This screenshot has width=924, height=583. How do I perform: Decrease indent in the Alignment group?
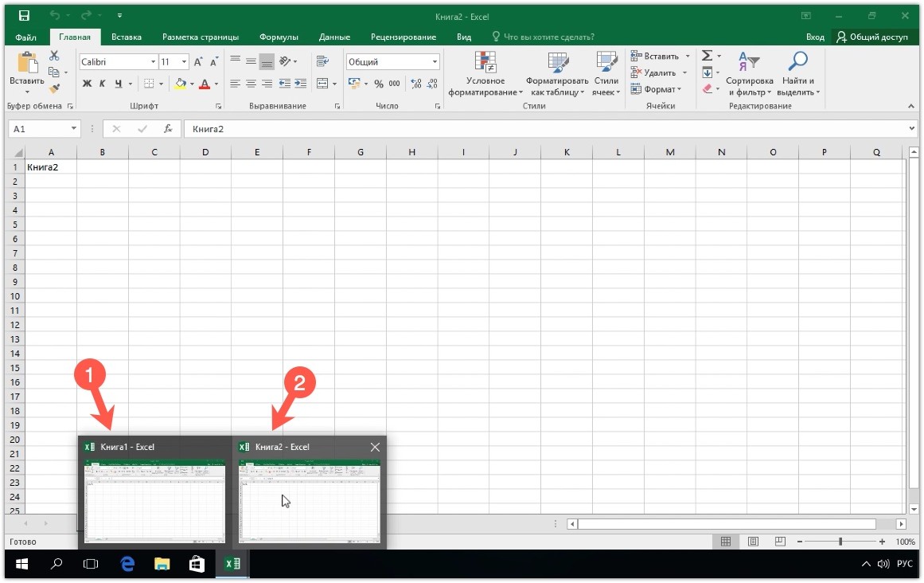coord(285,84)
